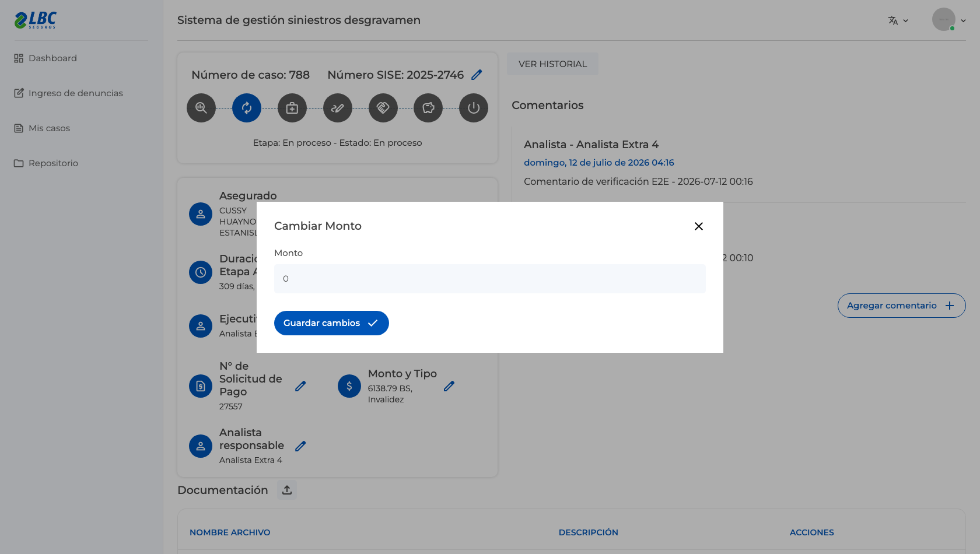Click the Solicitud de Pago document icon
This screenshot has width=980, height=554.
coord(201,386)
